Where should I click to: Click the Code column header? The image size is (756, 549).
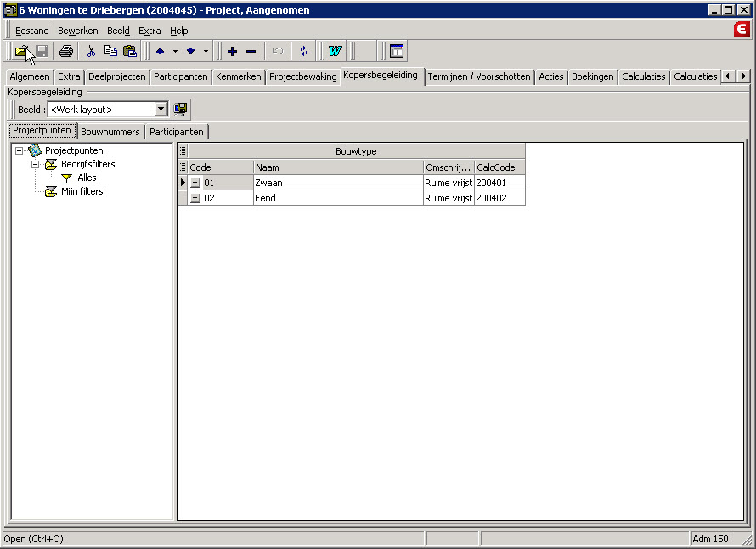pyautogui.click(x=220, y=167)
